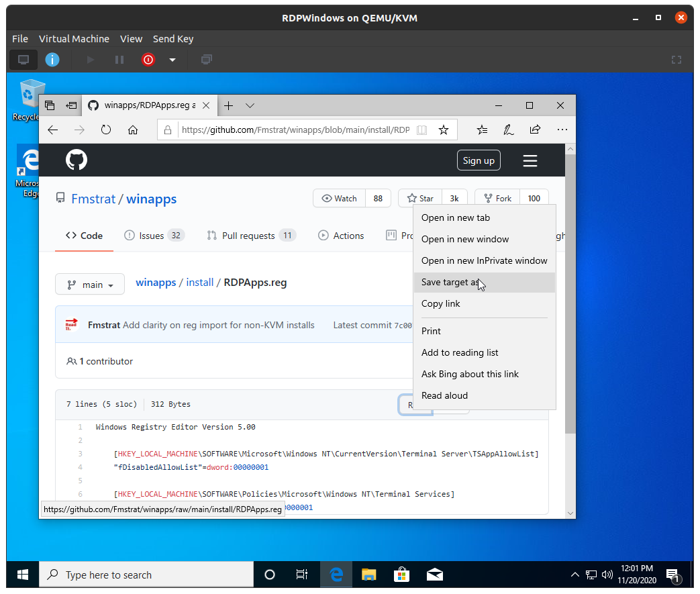Screen dimensions: 700x594
Task: Click the VM shutdown power icon
Action: point(148,60)
